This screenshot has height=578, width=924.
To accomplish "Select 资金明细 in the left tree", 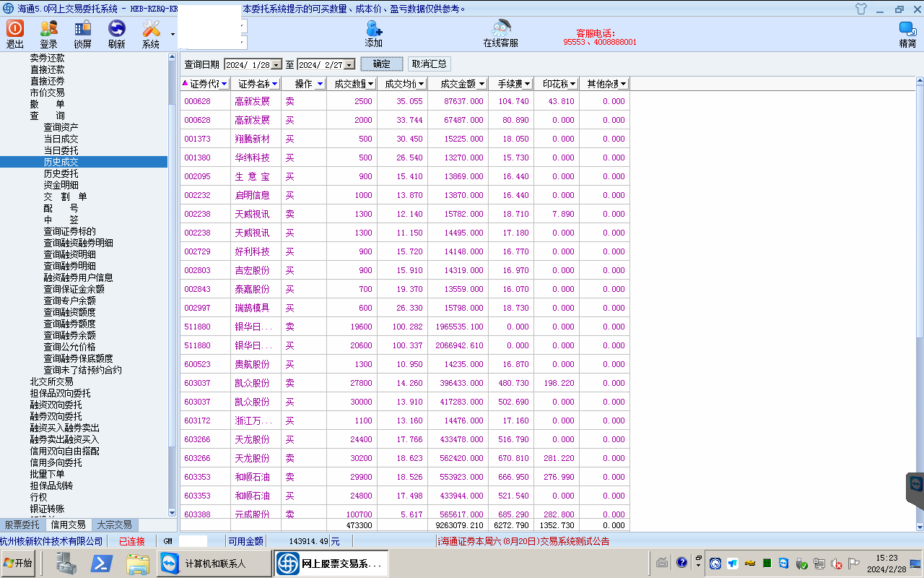I will [x=61, y=185].
